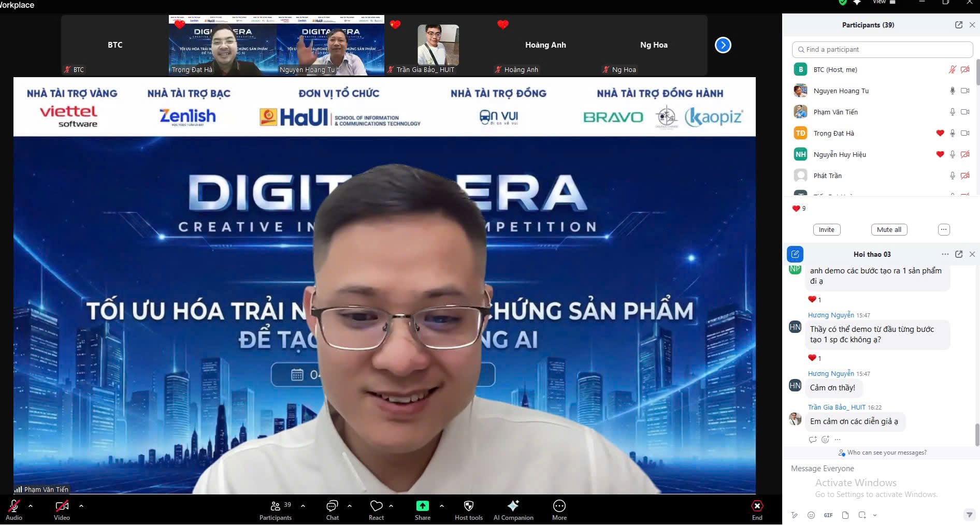The width and height of the screenshot is (980, 525).
Task: Open the Participants icon in bottom toolbar
Action: [276, 506]
